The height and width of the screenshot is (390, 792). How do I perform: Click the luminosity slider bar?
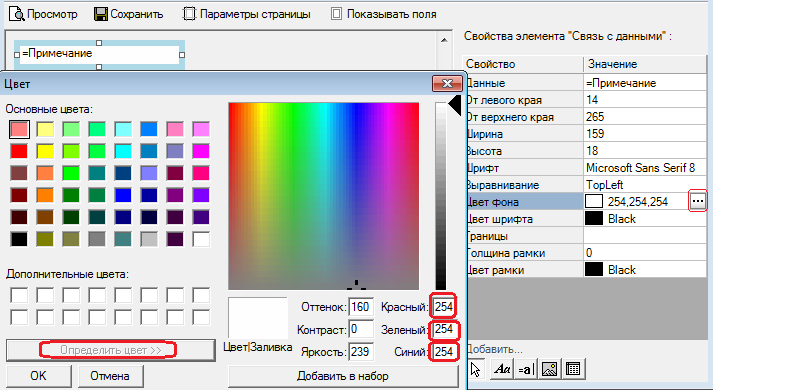pyautogui.click(x=441, y=196)
